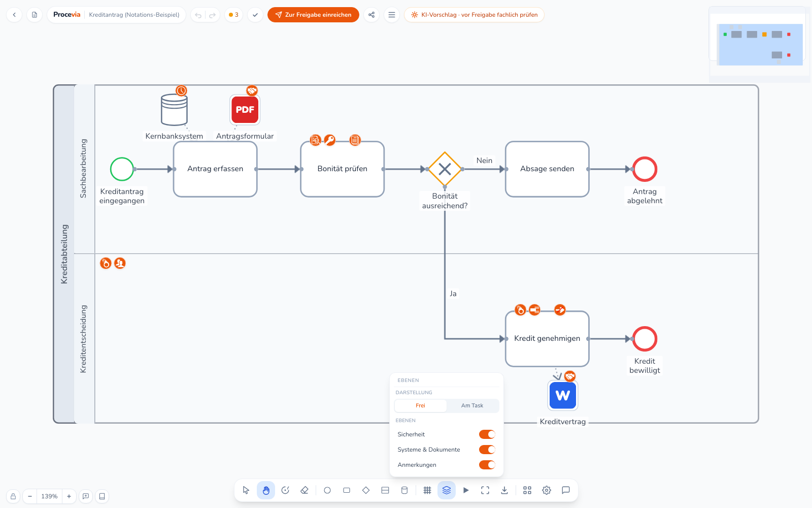
Task: Toggle the Sicherheit layer switch
Action: tap(487, 434)
